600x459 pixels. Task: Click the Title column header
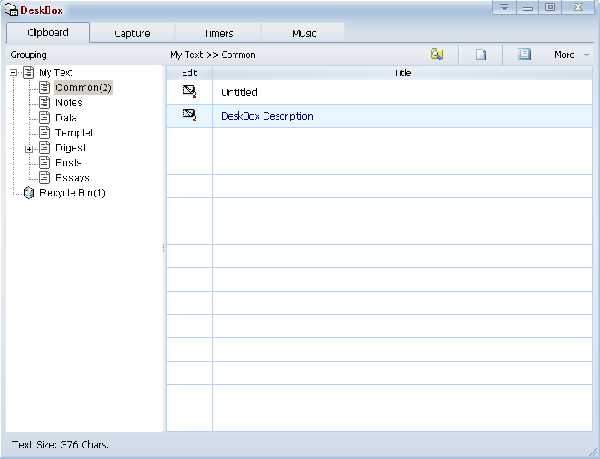(x=403, y=73)
